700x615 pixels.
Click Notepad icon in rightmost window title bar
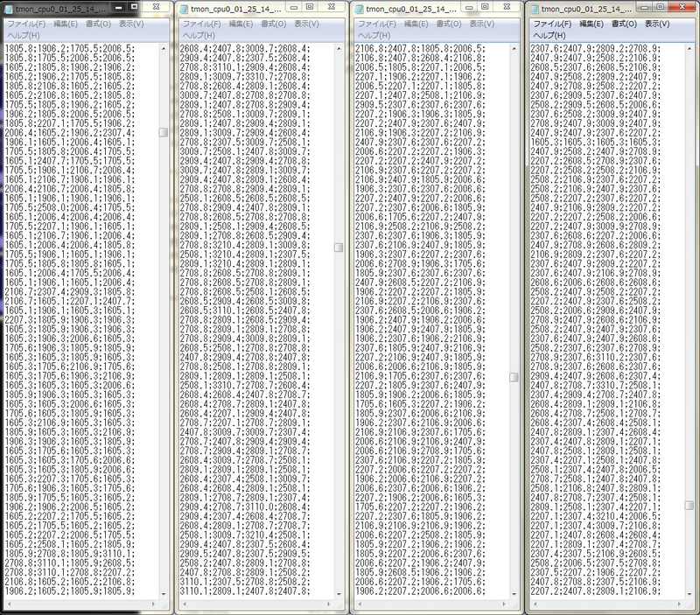[x=535, y=9]
